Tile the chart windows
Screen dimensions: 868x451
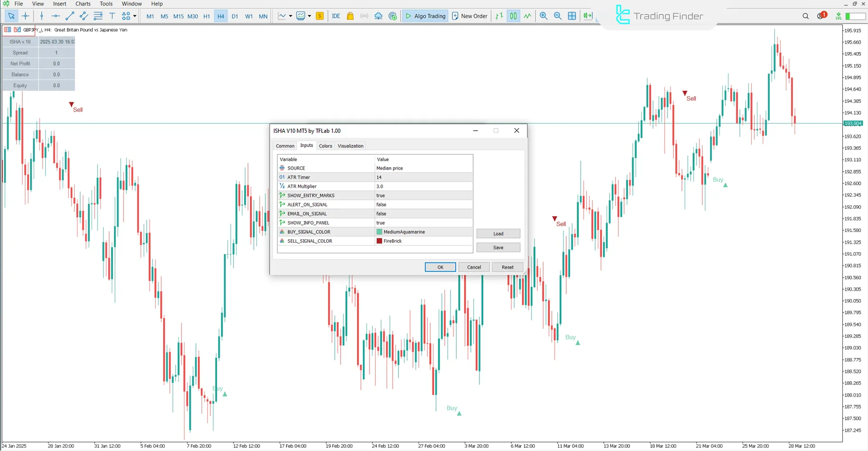[x=572, y=16]
